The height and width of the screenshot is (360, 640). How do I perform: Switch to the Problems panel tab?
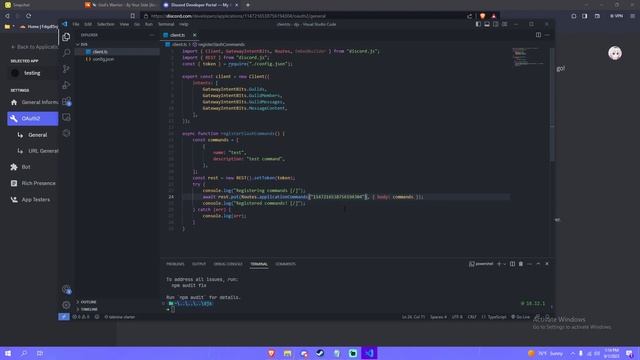click(x=175, y=264)
